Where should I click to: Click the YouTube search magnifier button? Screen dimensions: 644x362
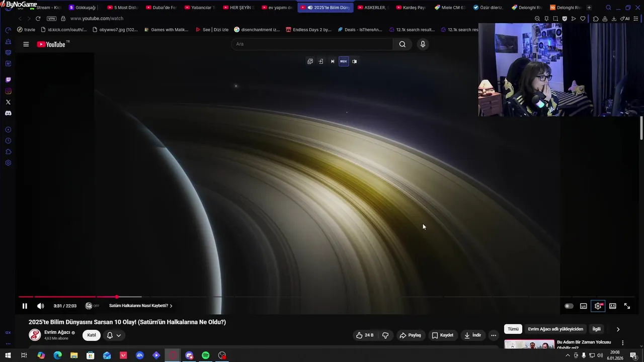[403, 44]
